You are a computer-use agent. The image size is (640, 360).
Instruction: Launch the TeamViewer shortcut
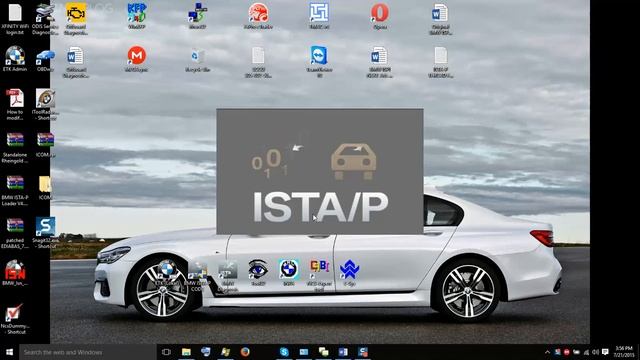click(x=319, y=61)
